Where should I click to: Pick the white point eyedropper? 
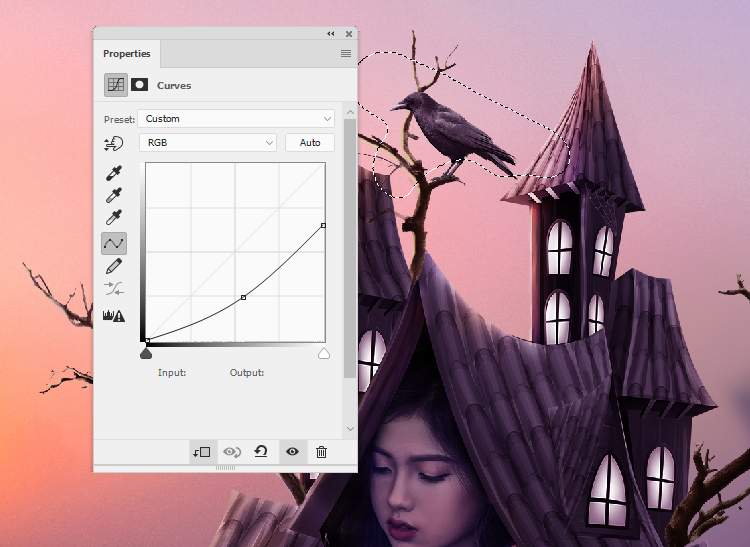pyautogui.click(x=114, y=217)
